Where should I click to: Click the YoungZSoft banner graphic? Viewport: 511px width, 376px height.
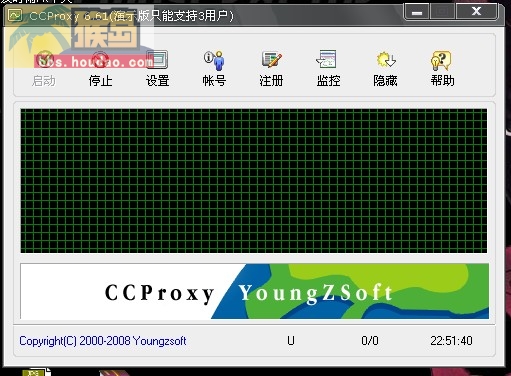[x=350, y=291]
